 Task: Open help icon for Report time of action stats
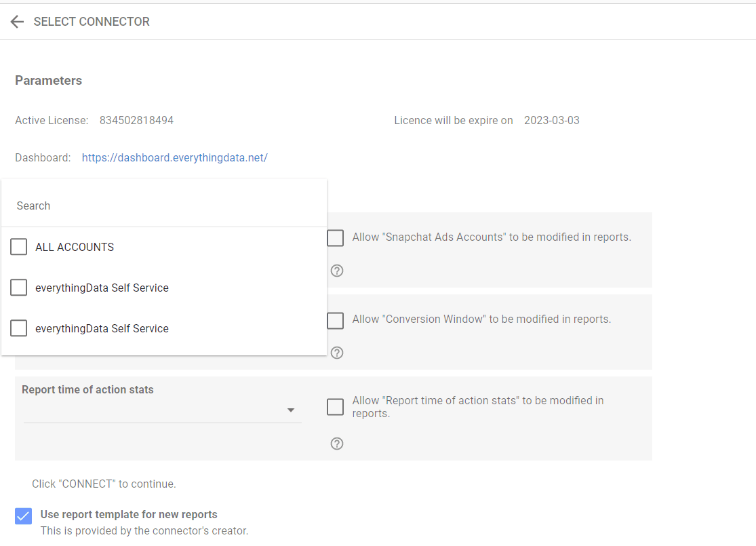coord(336,444)
